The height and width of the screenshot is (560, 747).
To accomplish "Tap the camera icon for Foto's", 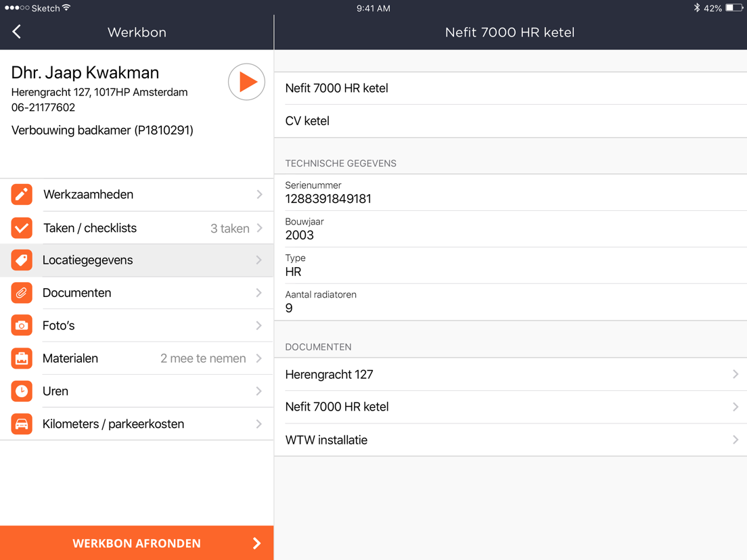I will (x=22, y=326).
